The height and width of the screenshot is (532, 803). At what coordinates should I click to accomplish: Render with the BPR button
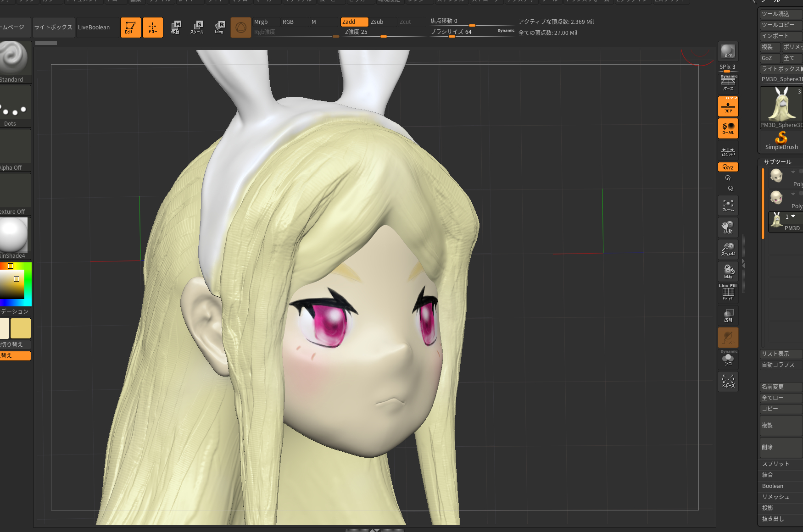tap(728, 51)
